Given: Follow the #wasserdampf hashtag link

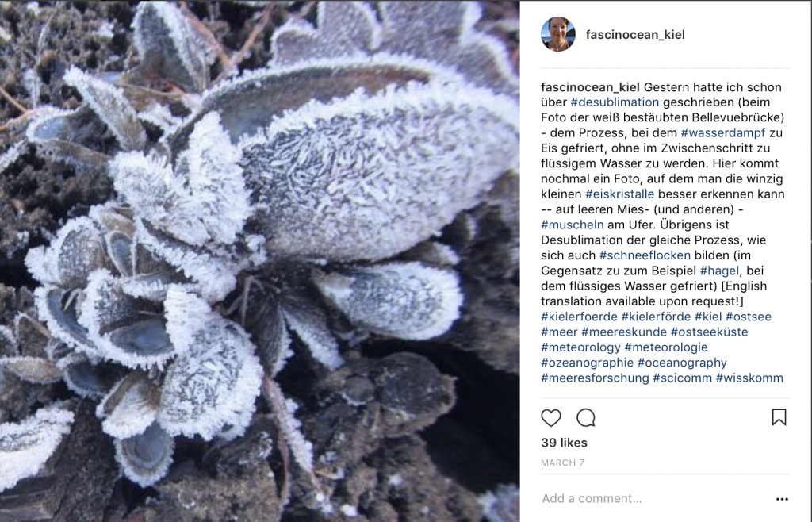Looking at the screenshot, I should 723,132.
